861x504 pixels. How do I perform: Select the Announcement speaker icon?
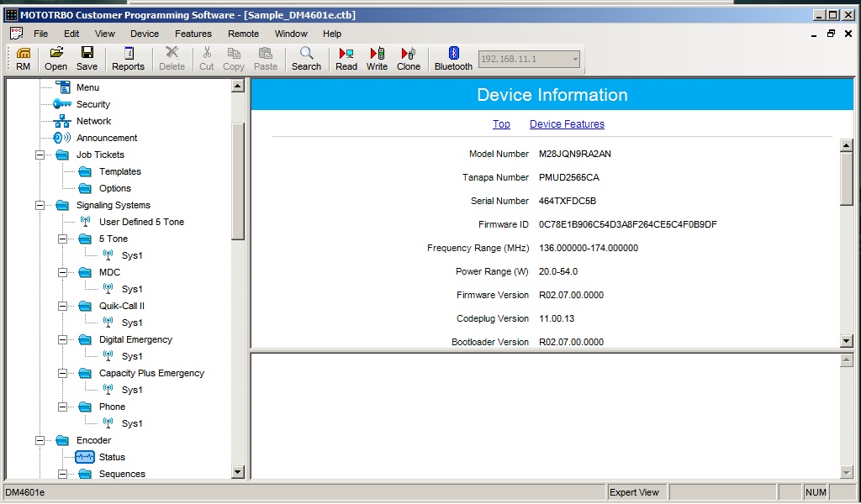click(62, 138)
